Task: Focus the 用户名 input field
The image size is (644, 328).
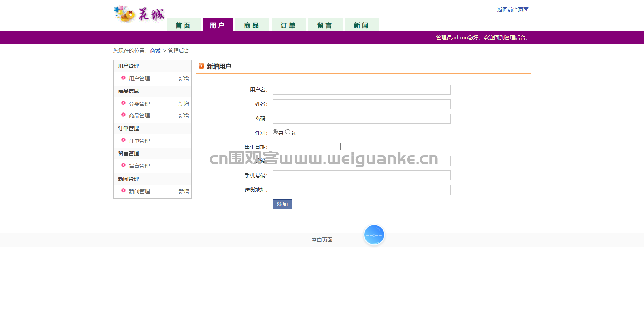Action: pos(361,90)
